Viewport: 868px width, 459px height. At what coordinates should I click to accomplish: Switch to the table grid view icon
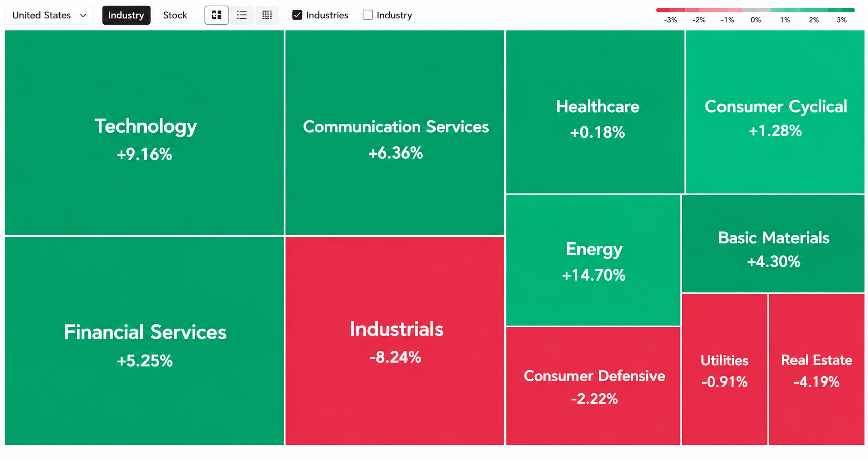[267, 15]
